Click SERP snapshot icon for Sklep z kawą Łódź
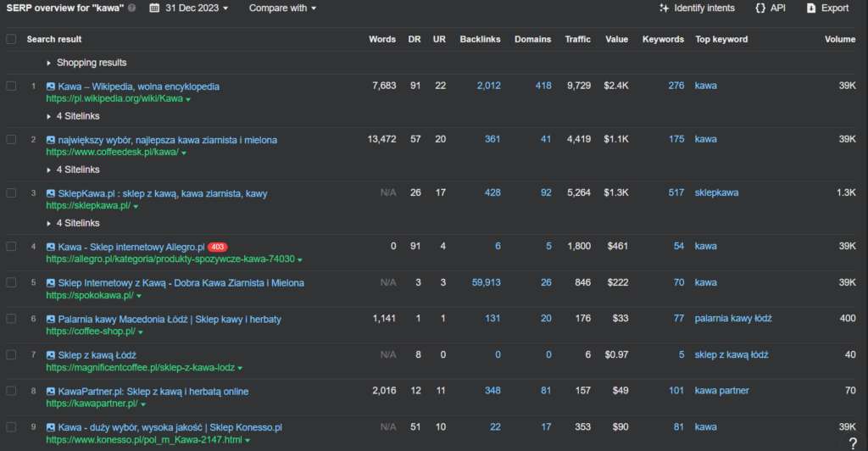 (x=51, y=355)
